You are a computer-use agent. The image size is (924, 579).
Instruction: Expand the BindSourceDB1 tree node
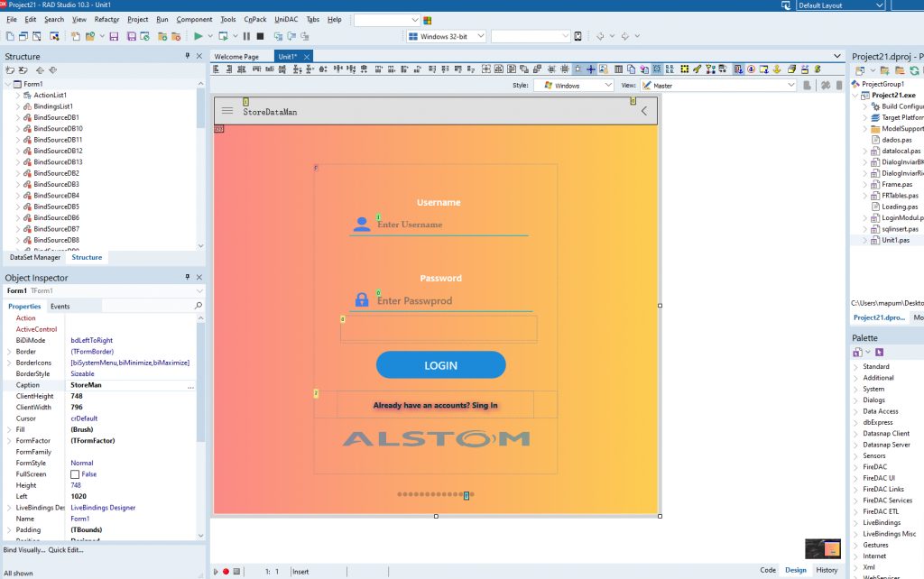point(18,117)
